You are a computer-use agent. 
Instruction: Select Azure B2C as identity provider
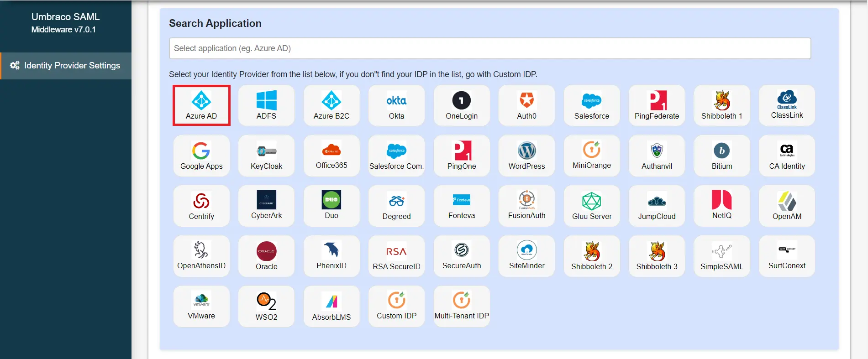pyautogui.click(x=331, y=105)
